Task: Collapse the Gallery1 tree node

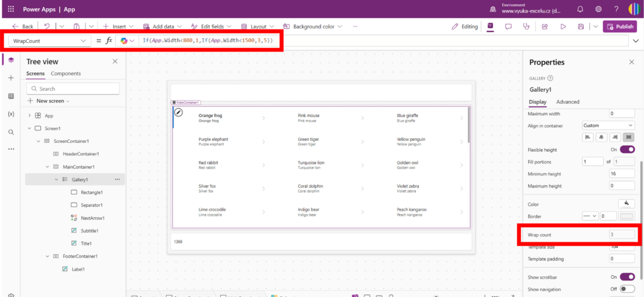Action: pyautogui.click(x=56, y=179)
